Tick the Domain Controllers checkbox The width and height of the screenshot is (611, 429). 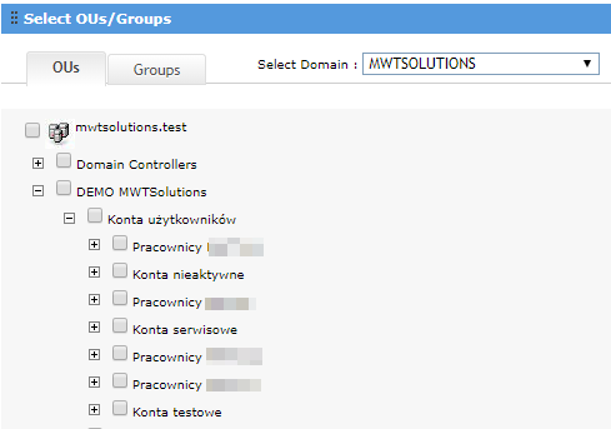point(64,161)
